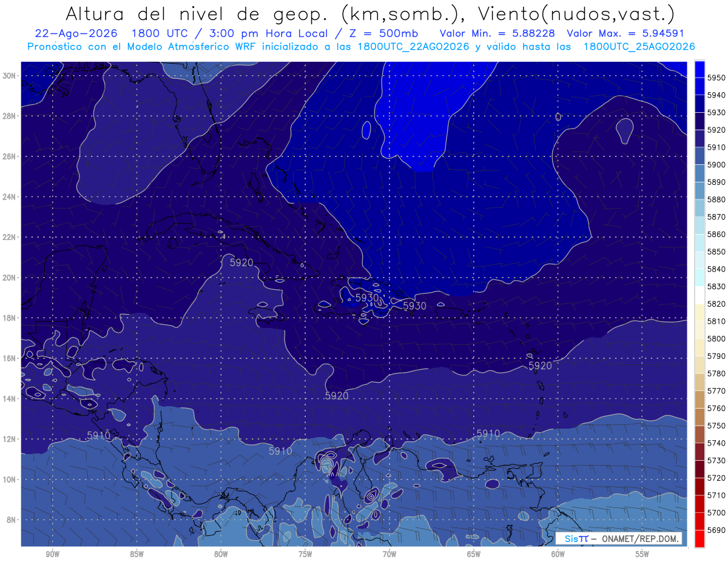Select the 5690 colorbar label
Screen dimensions: 728x562
coord(717,530)
